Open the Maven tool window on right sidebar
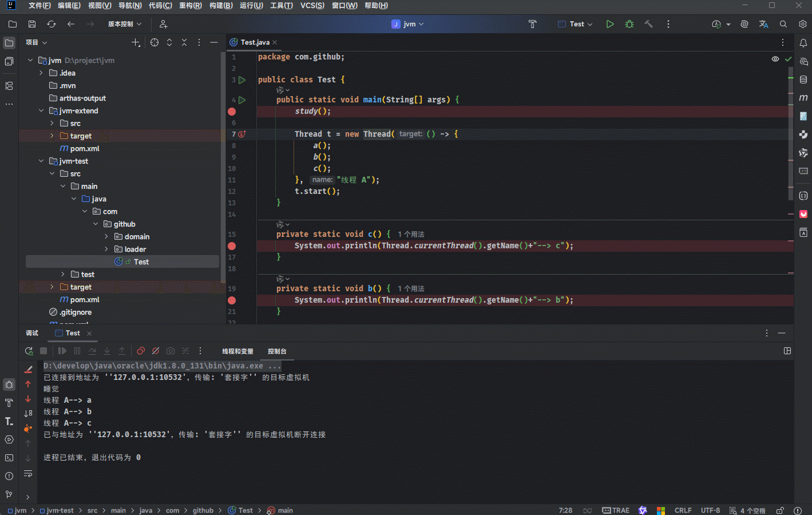 pos(803,98)
